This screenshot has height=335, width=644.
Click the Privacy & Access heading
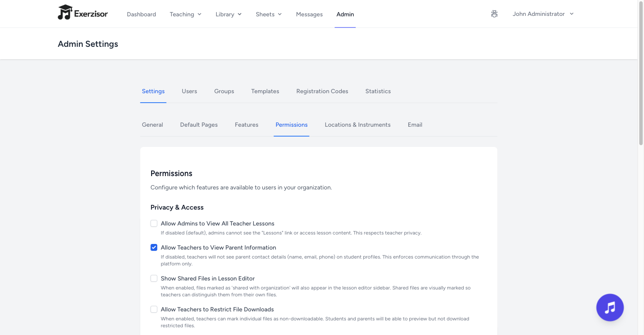pyautogui.click(x=177, y=207)
